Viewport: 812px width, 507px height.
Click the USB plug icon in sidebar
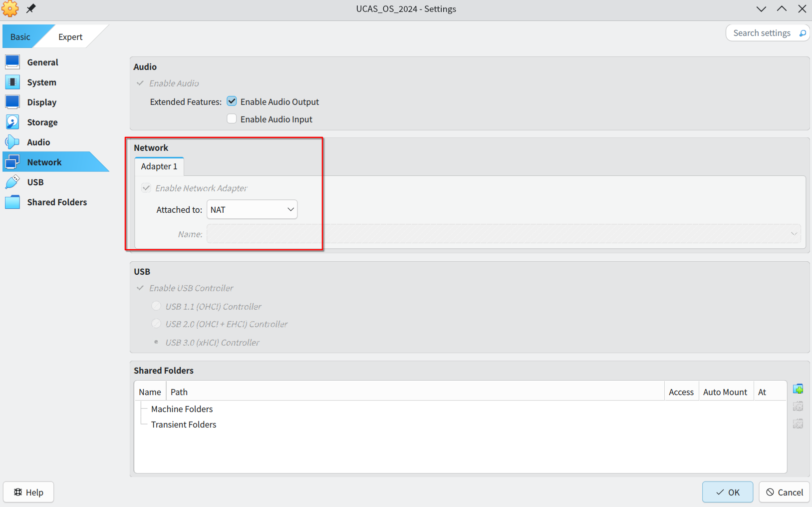coord(12,182)
